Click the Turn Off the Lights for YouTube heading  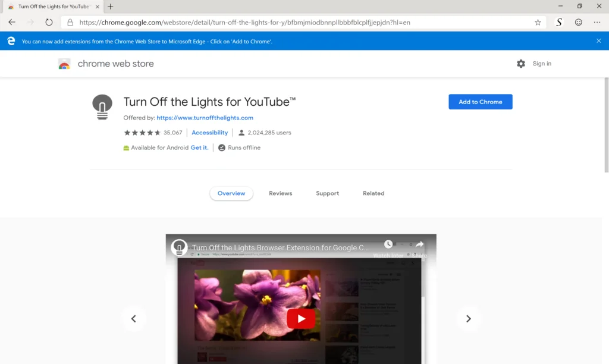[210, 102]
